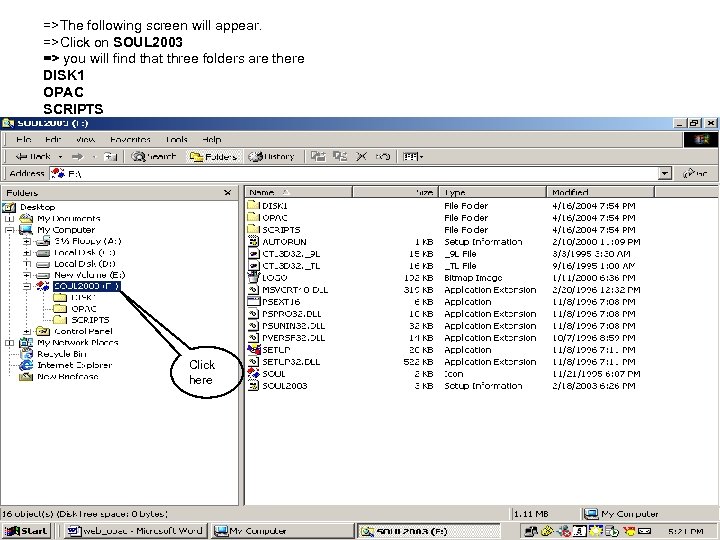Select LOGO bitmap image icon
720x540 pixels.
[x=253, y=277]
